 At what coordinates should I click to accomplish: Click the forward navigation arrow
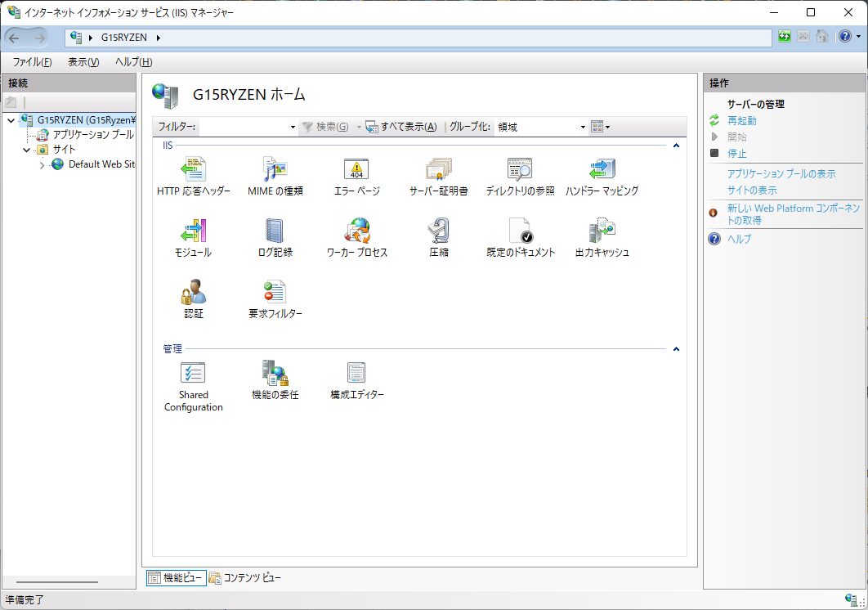pyautogui.click(x=39, y=38)
